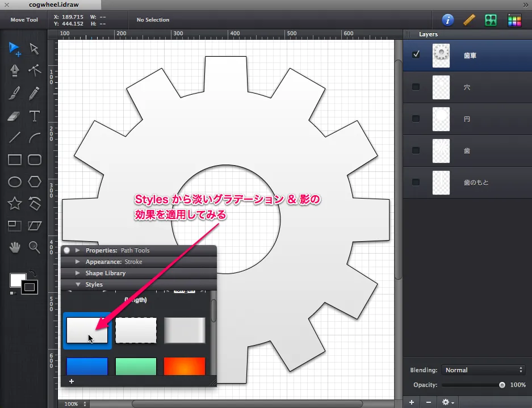Add a new layer with plus button
The image size is (532, 408).
tap(412, 402)
